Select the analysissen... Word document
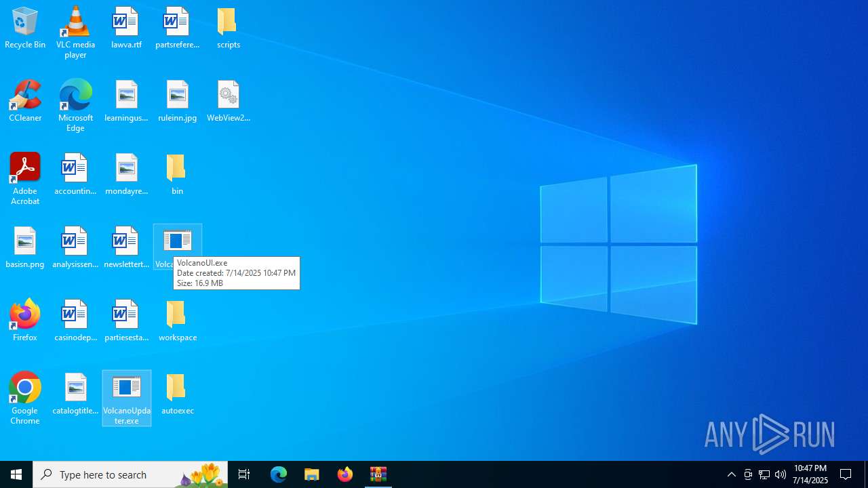The width and height of the screenshot is (868, 488). pyautogui.click(x=75, y=248)
